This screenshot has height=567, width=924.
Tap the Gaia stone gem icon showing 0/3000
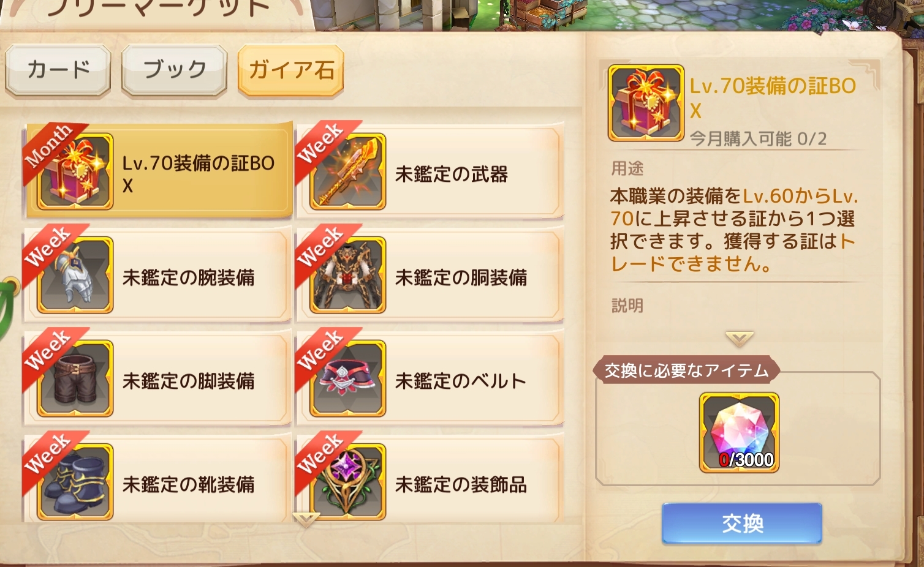[740, 433]
